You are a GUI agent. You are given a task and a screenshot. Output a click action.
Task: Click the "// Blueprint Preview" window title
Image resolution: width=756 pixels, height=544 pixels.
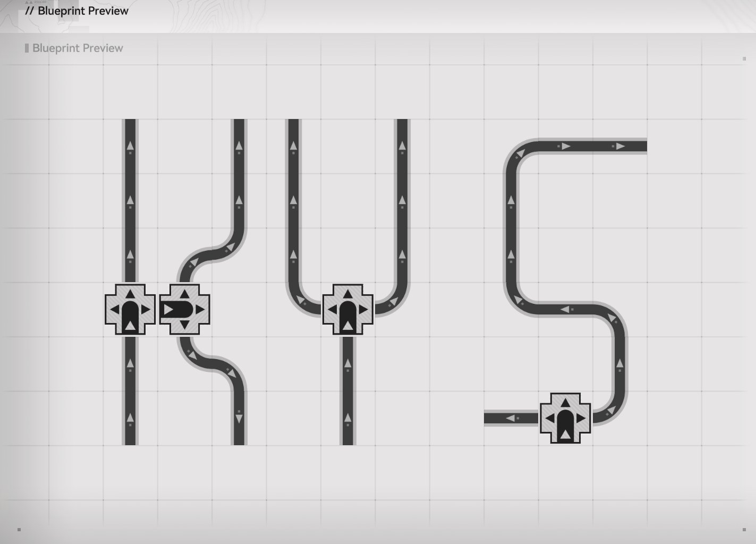coord(77,11)
